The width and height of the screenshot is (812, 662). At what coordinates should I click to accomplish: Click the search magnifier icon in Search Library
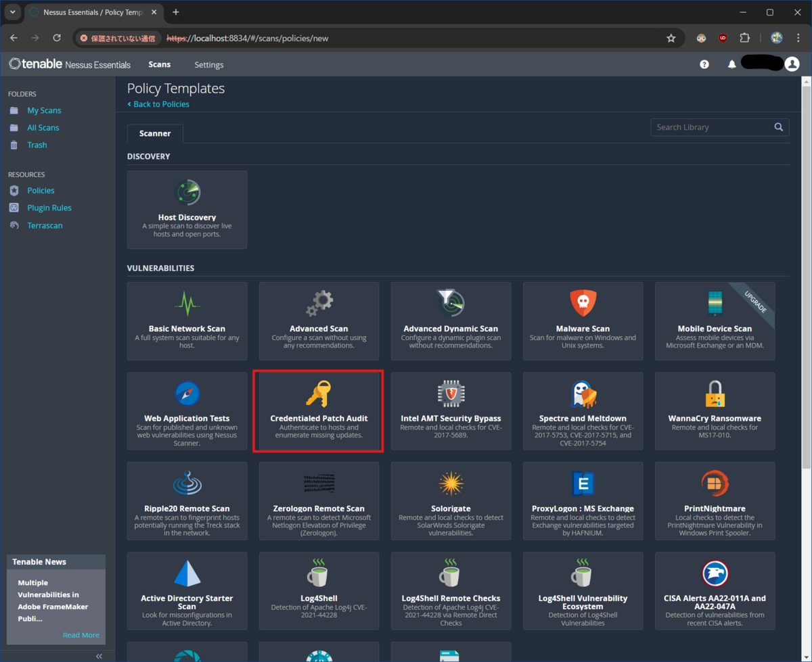pyautogui.click(x=779, y=127)
